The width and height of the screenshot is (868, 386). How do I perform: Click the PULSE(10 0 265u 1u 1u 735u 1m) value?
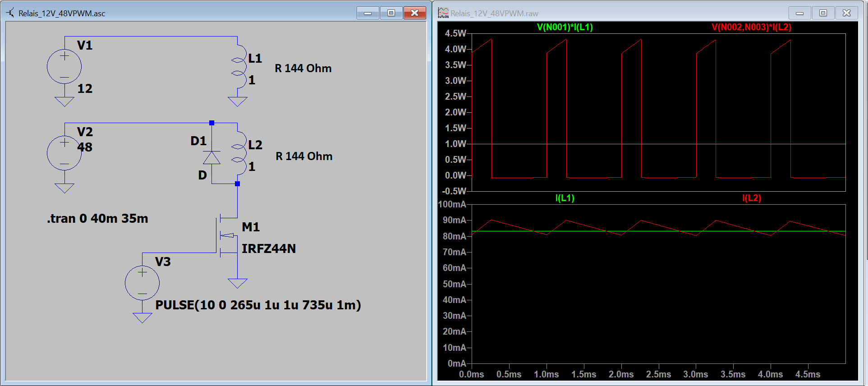click(x=258, y=305)
